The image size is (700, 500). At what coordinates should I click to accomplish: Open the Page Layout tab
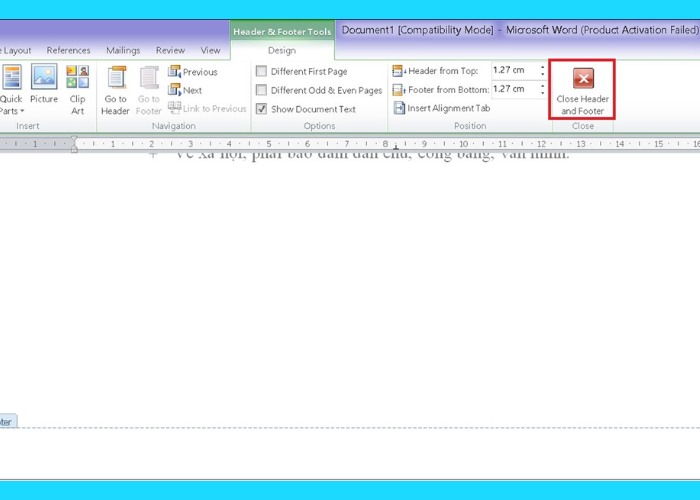[16, 50]
